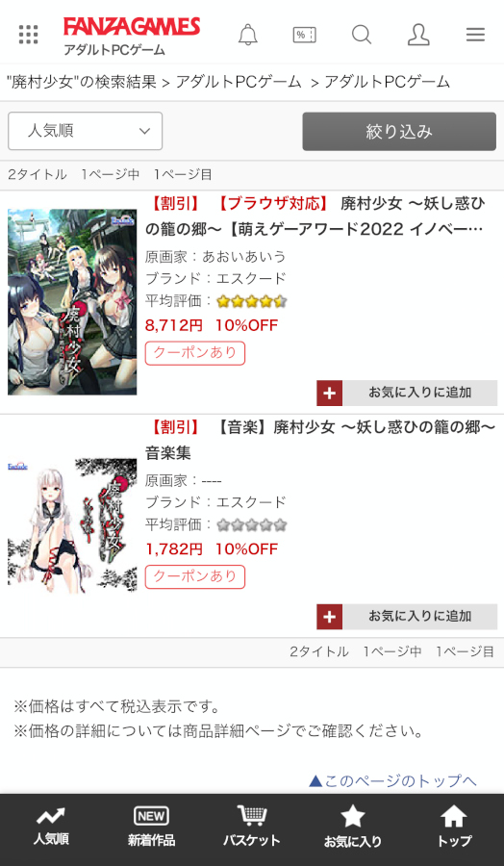
Task: Open the 絞り込み filter button
Action: click(399, 132)
